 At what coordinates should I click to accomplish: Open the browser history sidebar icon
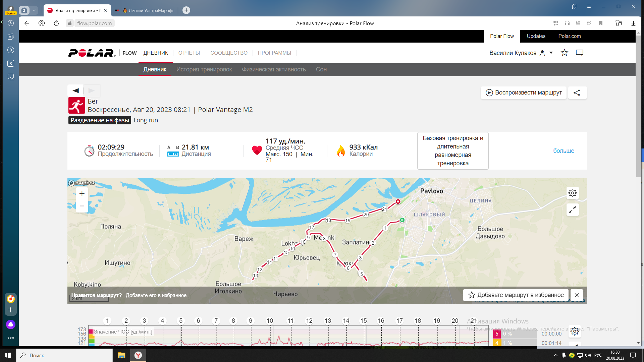point(11,23)
